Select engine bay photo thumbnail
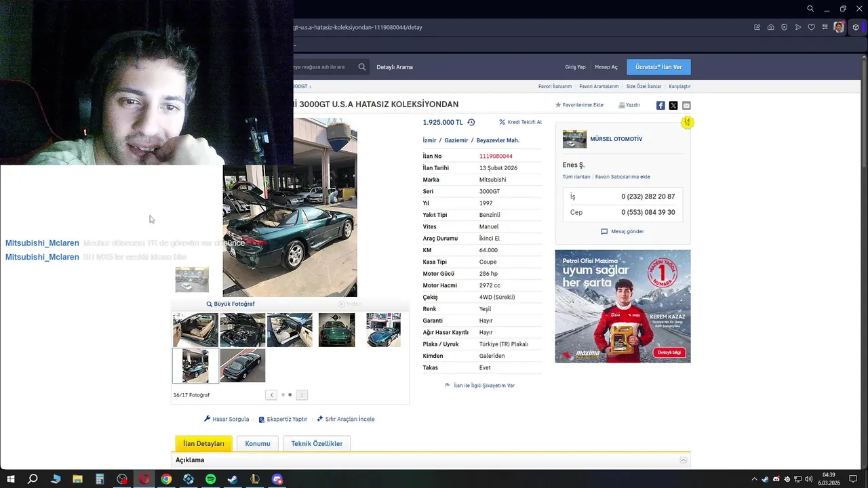The image size is (868, 488). click(x=242, y=330)
